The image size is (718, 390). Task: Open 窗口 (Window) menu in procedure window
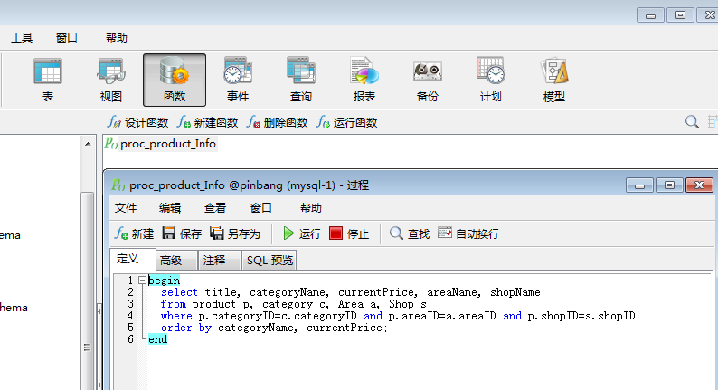[x=261, y=208]
